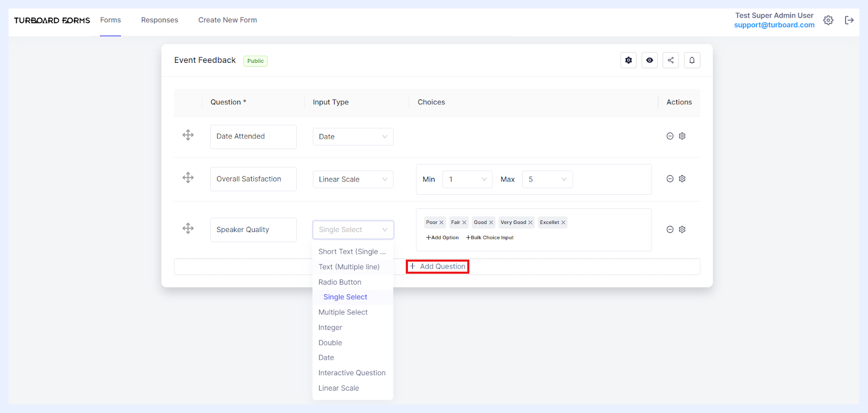Open settings for Speaker Quality question
The height and width of the screenshot is (413, 868).
[x=682, y=229]
